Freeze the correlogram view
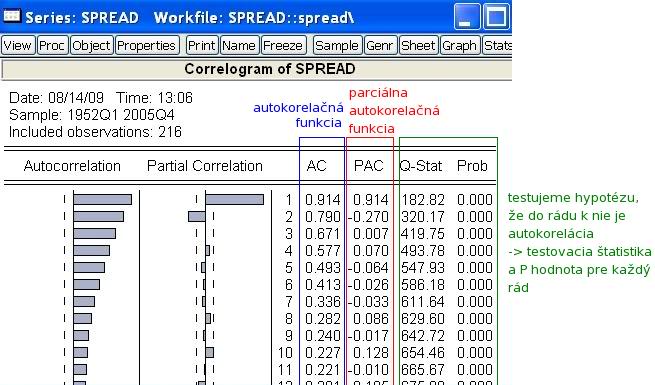This screenshot has height=385, width=655. point(283,45)
